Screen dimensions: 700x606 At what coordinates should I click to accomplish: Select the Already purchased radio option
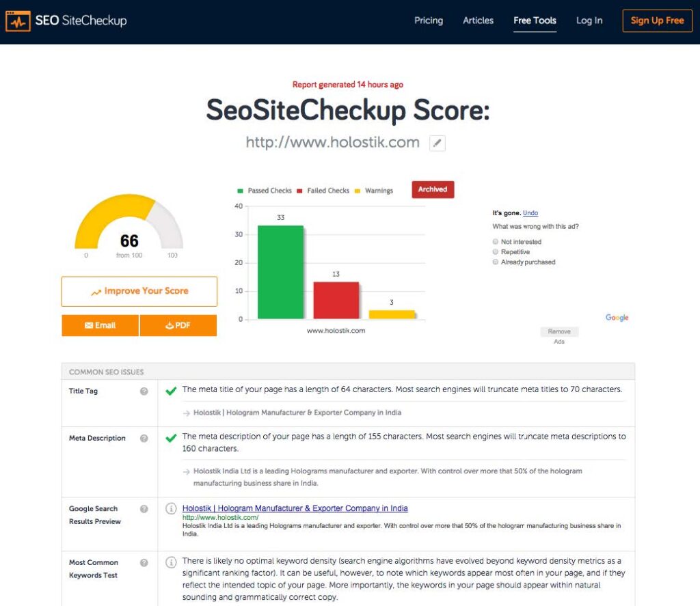[495, 262]
